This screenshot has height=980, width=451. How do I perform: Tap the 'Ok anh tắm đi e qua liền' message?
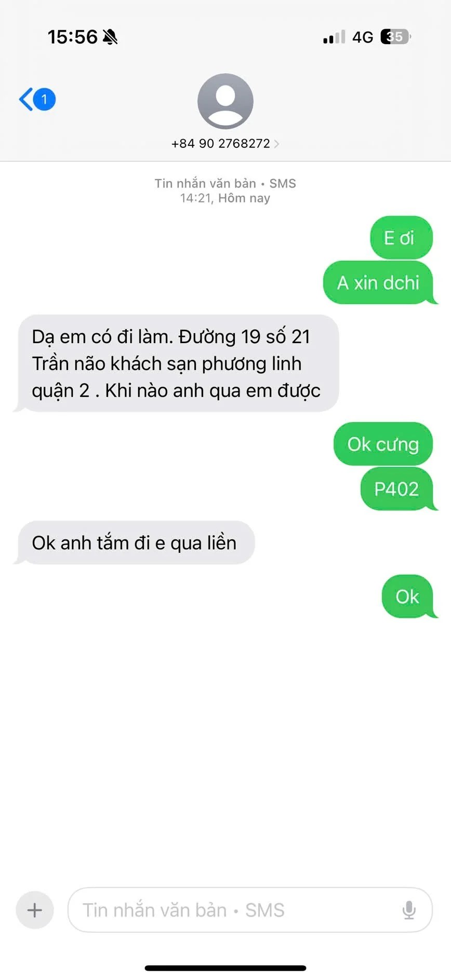[135, 543]
